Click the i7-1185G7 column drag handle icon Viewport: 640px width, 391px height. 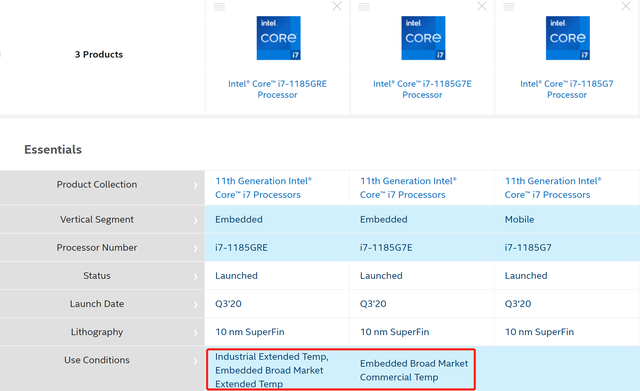[509, 7]
